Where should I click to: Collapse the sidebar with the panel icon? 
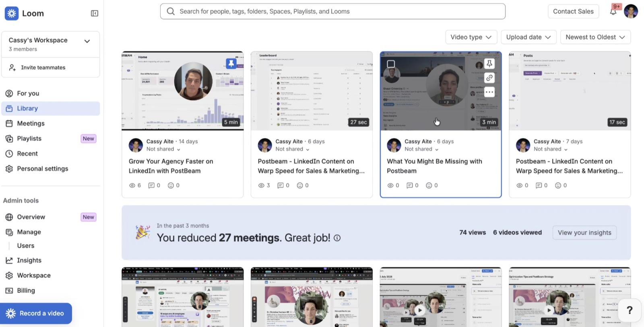95,13
